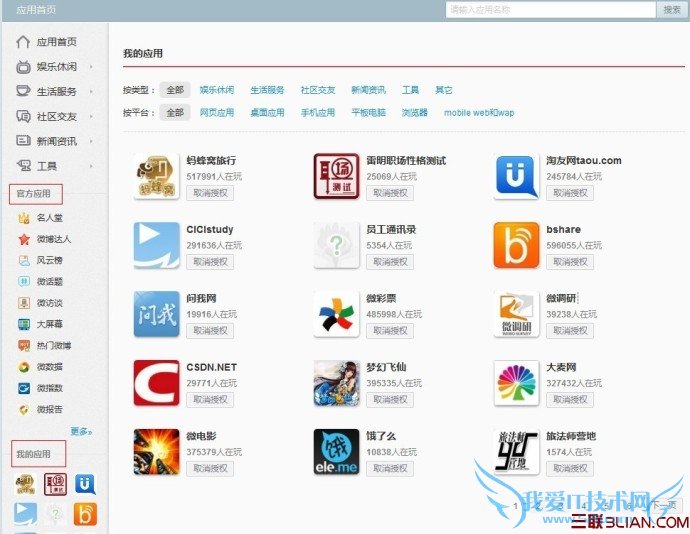Click the 微数据 sidebar icon
Screen dimensions: 690x534
24,367
